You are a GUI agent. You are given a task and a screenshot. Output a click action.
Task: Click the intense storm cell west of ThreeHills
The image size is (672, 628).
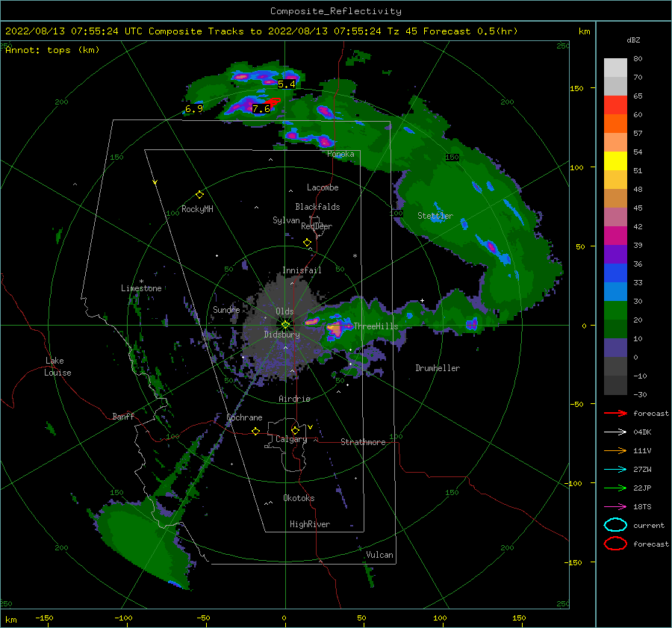[335, 329]
